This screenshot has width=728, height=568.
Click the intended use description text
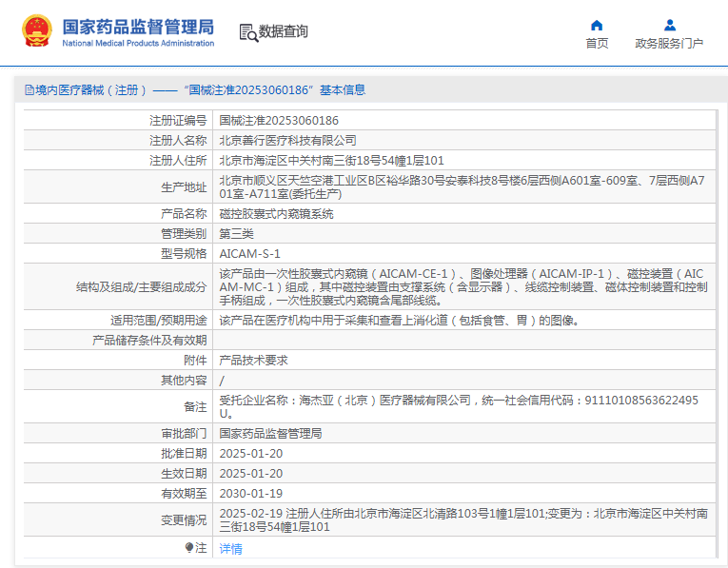pos(400,321)
